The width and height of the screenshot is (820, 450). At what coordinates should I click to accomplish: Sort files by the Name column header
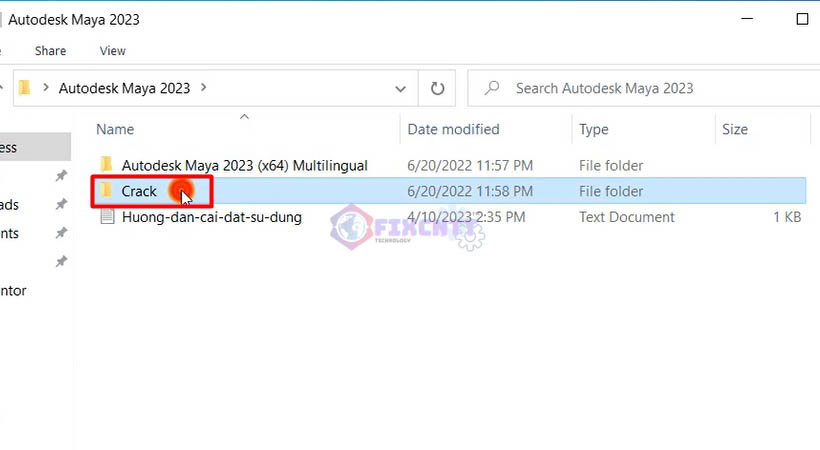[115, 129]
